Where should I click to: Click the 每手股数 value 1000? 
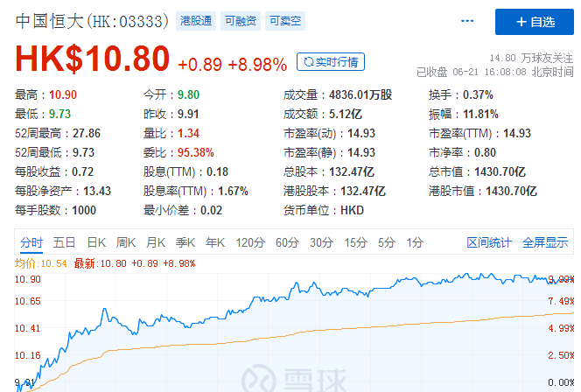click(84, 211)
